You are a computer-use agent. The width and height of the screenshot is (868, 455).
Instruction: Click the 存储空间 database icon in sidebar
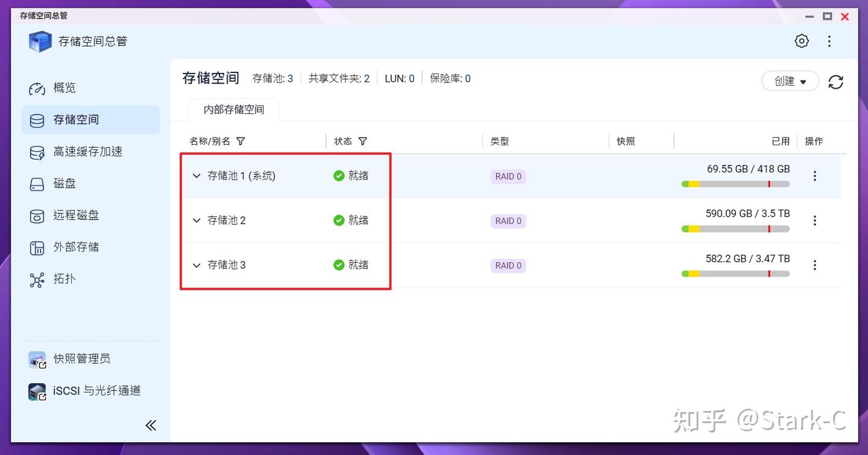[x=37, y=121]
